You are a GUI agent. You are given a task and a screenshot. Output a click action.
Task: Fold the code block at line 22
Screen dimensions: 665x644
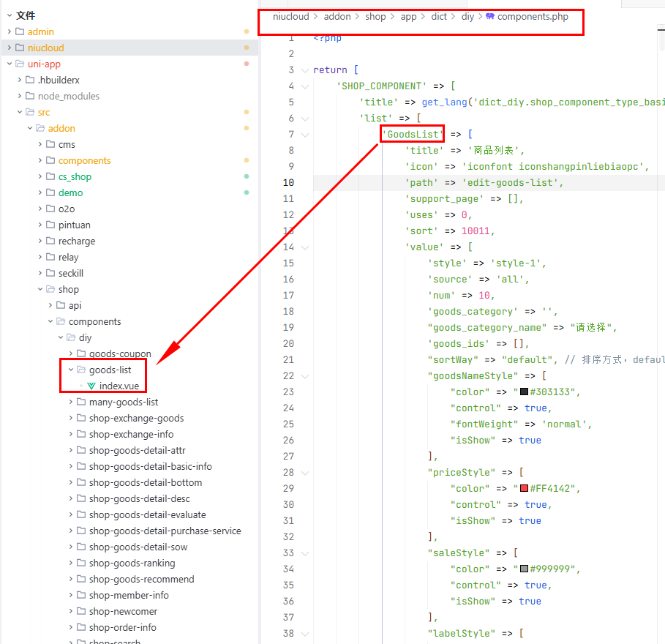click(304, 376)
